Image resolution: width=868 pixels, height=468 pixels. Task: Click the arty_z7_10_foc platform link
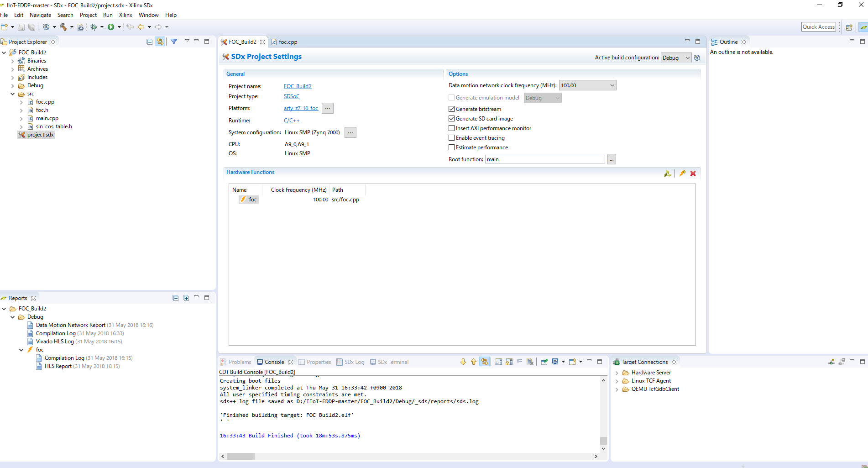pyautogui.click(x=301, y=108)
